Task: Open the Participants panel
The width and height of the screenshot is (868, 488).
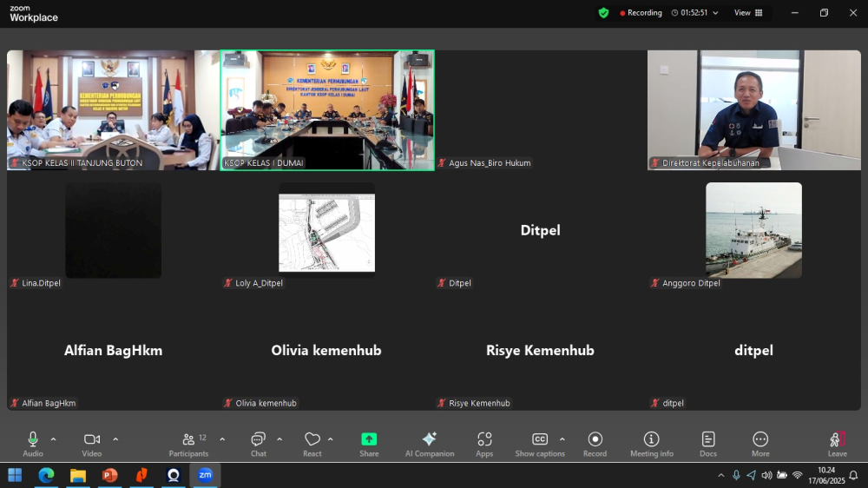Action: (188, 445)
